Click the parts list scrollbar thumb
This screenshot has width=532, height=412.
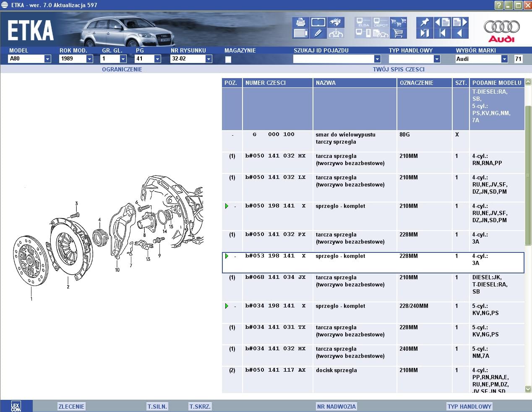coord(528,175)
